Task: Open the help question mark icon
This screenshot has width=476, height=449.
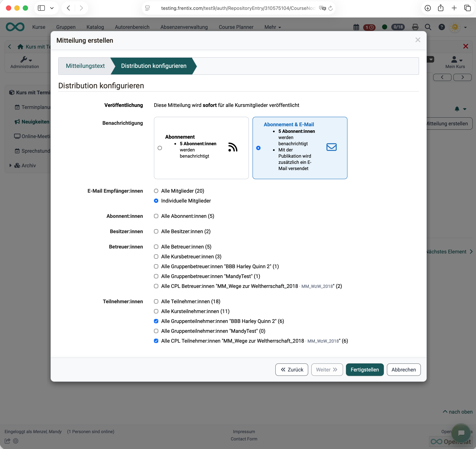Action: click(441, 27)
